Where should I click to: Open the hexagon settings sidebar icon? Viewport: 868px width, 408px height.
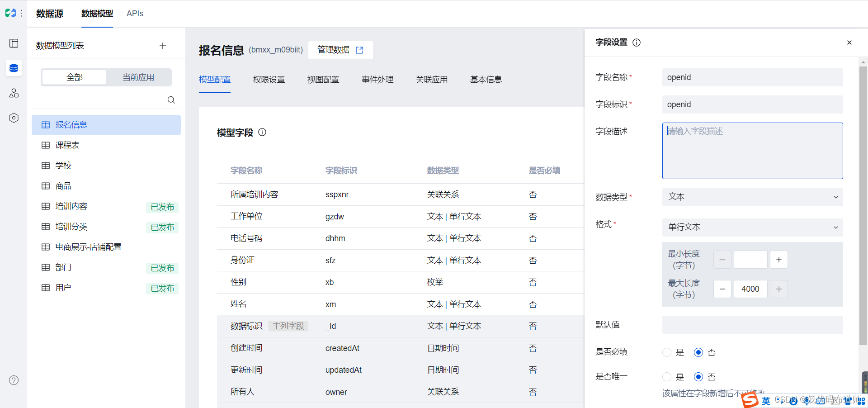tap(14, 118)
